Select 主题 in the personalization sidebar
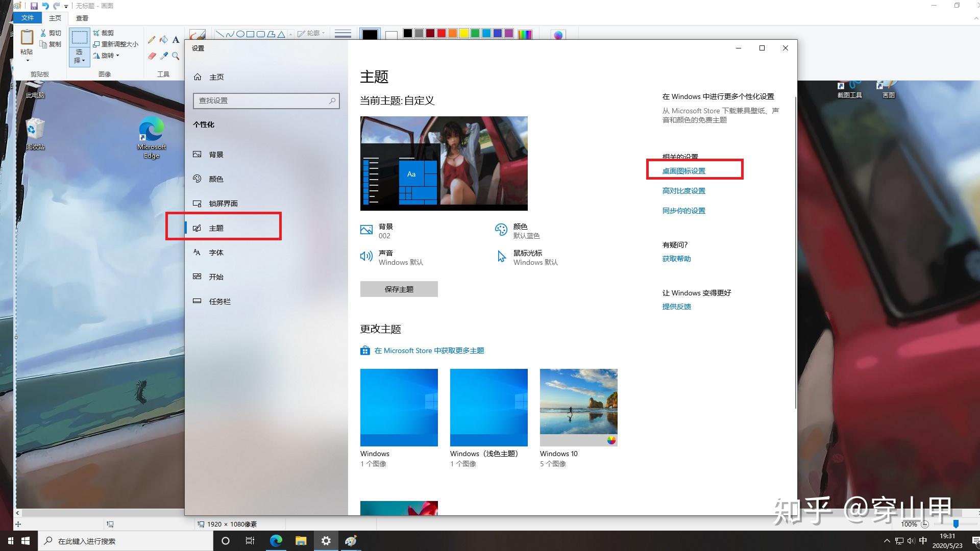 [x=266, y=228]
